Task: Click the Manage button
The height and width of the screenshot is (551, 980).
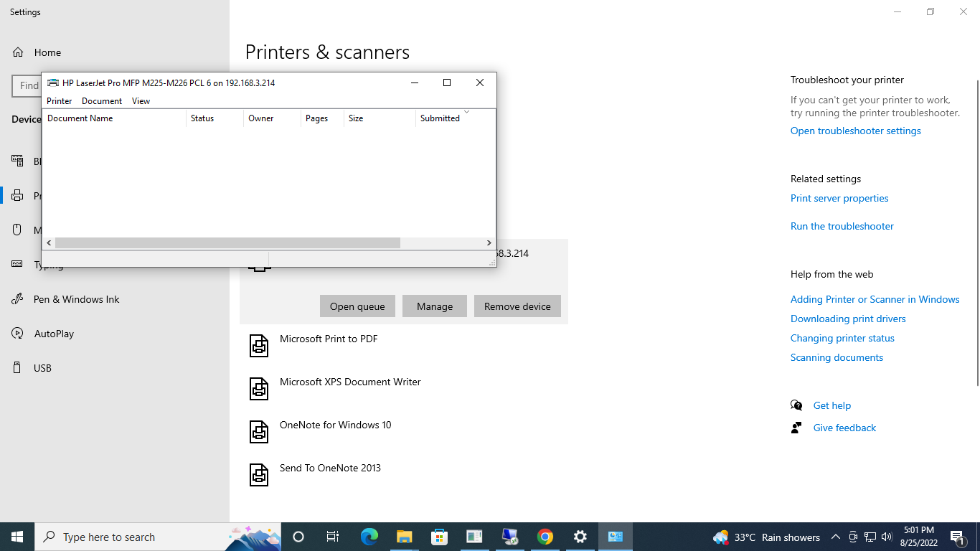Action: click(x=435, y=306)
